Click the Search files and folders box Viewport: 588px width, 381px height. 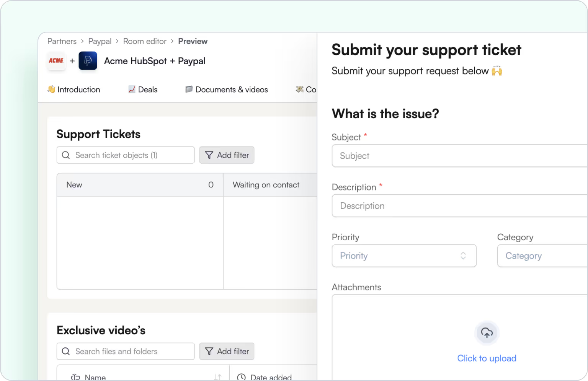point(130,352)
